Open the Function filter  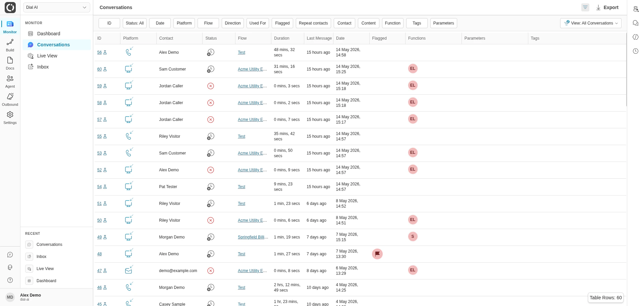pos(393,23)
